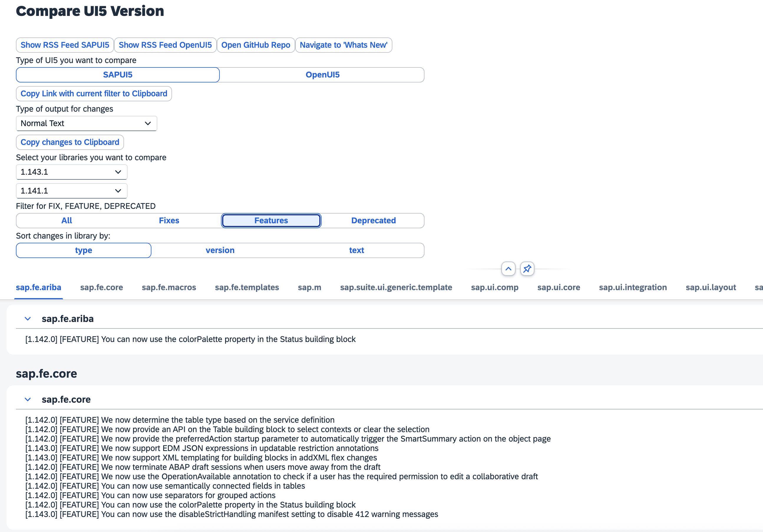
Task: Filter changes by Fixes only
Action: [x=169, y=220]
